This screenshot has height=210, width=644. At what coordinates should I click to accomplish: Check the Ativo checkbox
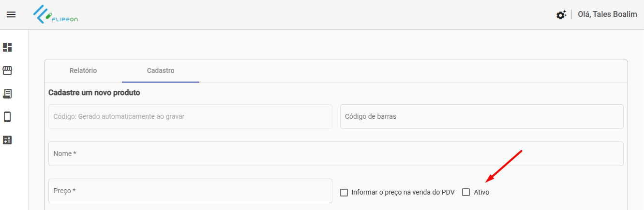tap(466, 192)
